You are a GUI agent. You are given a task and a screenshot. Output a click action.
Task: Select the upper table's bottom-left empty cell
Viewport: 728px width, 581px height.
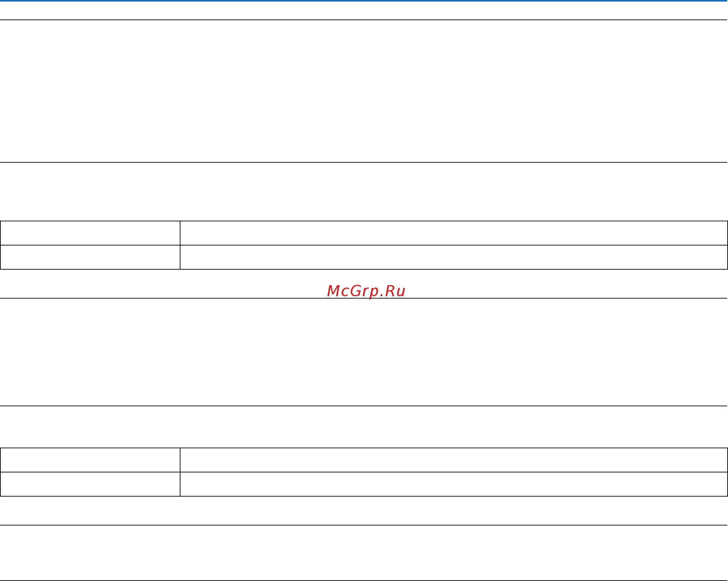point(90,257)
